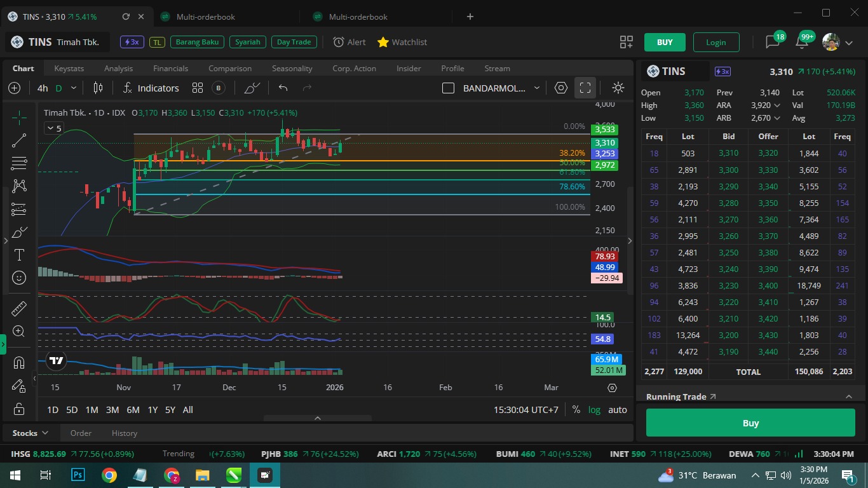Open the Seasonality tab
The width and height of the screenshot is (868, 488).
[x=292, y=69]
